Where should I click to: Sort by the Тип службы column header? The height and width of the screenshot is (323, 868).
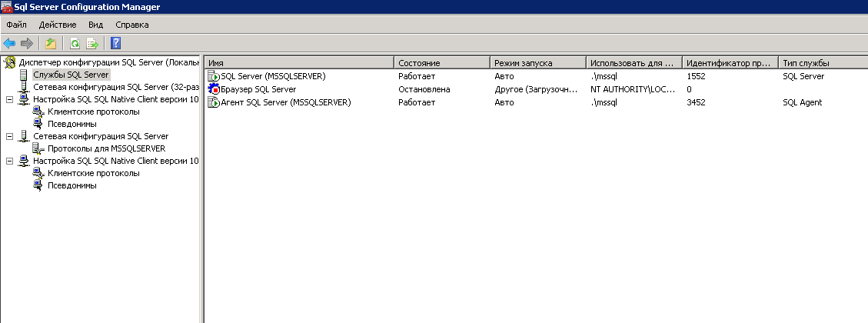(x=823, y=62)
